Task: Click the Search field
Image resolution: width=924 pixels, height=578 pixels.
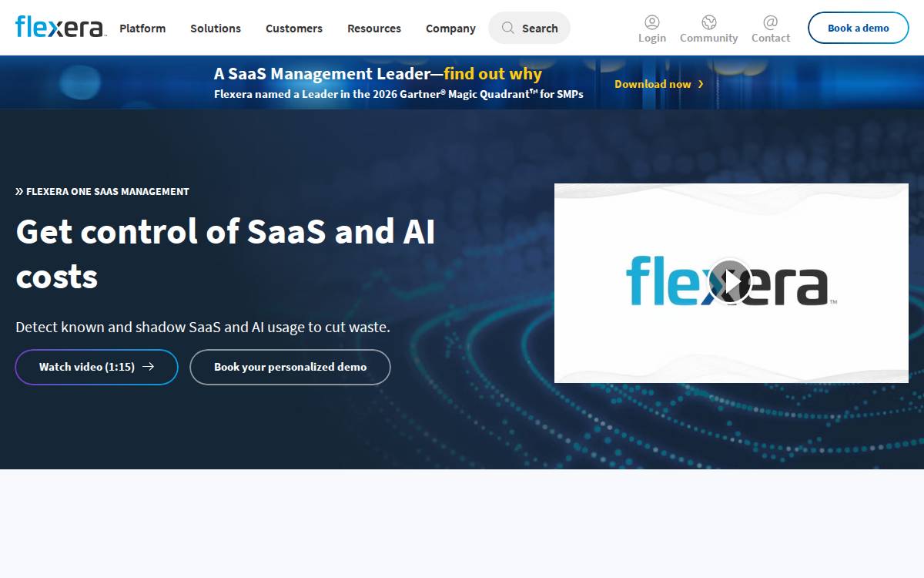Action: (530, 28)
